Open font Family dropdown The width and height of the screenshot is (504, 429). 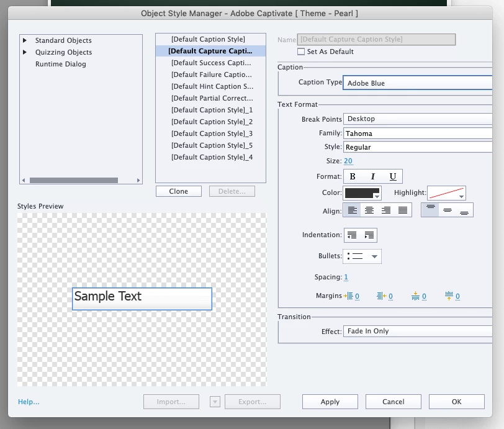pos(418,133)
